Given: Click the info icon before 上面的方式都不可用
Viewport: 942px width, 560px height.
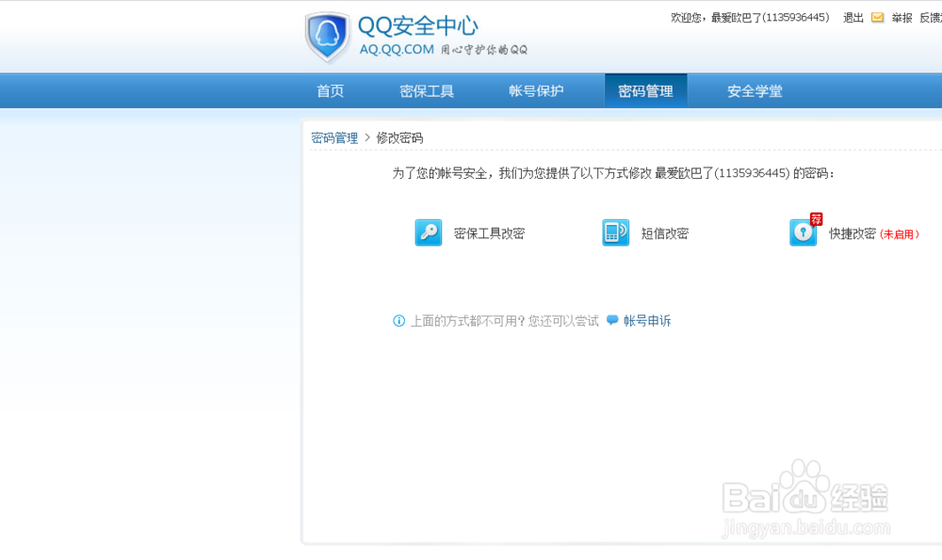Looking at the screenshot, I should [398, 321].
